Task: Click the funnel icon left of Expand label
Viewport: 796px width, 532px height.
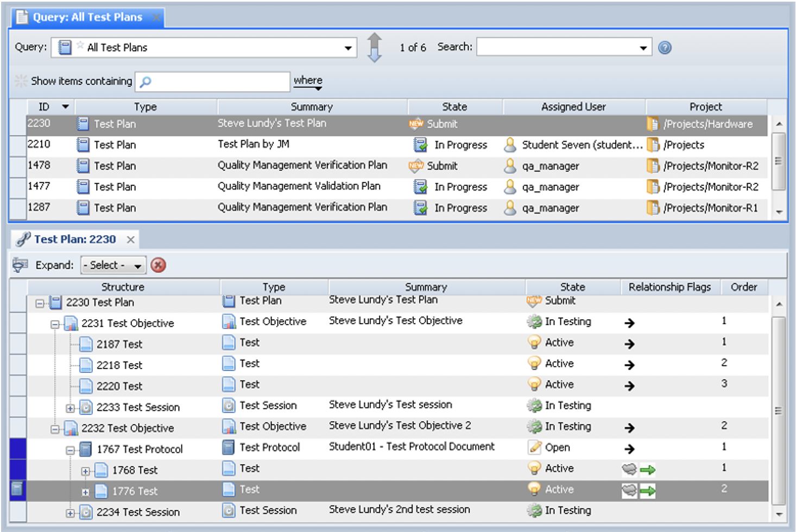Action: [21, 264]
